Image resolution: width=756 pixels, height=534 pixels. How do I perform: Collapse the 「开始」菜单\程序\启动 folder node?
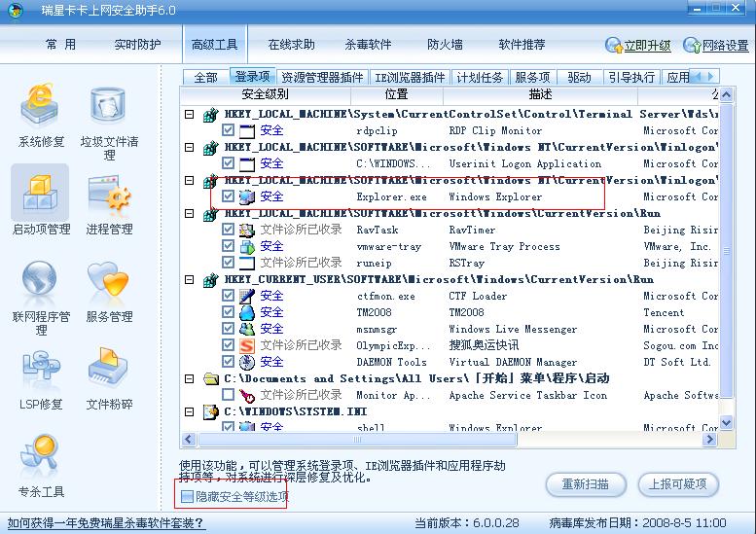click(x=190, y=378)
